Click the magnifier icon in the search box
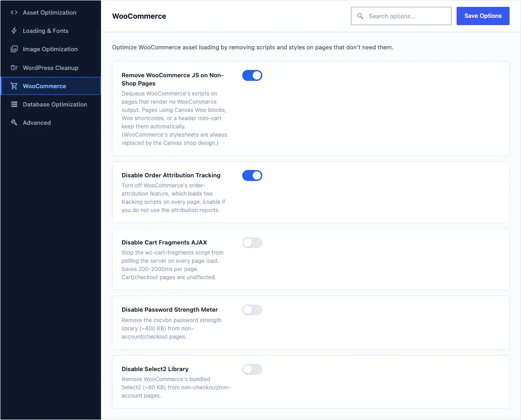 [360, 16]
